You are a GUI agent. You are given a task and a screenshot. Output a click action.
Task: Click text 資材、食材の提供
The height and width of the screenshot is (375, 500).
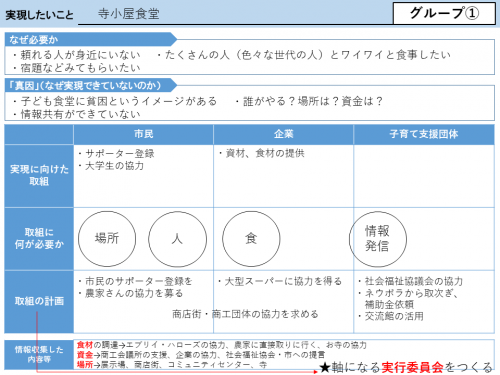[265, 153]
